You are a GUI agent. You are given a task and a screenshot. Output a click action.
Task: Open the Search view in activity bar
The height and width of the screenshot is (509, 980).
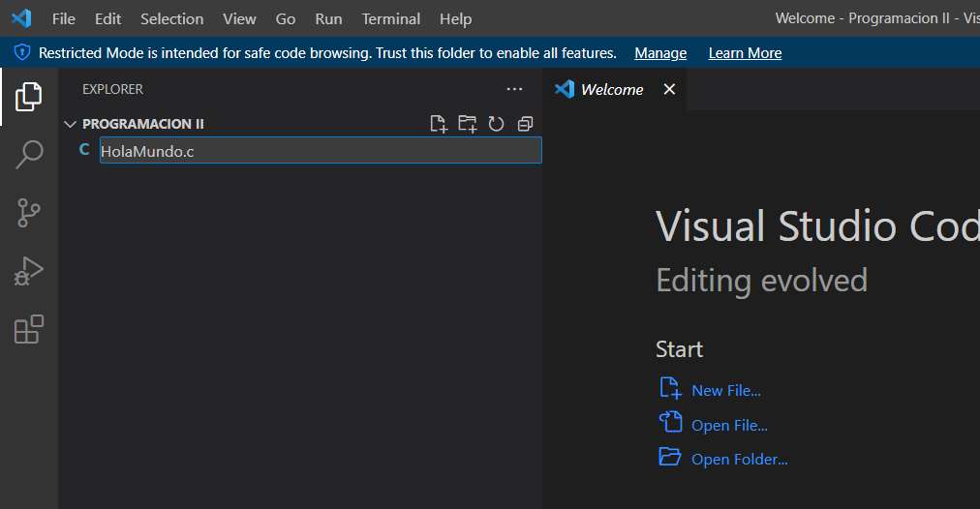point(29,154)
